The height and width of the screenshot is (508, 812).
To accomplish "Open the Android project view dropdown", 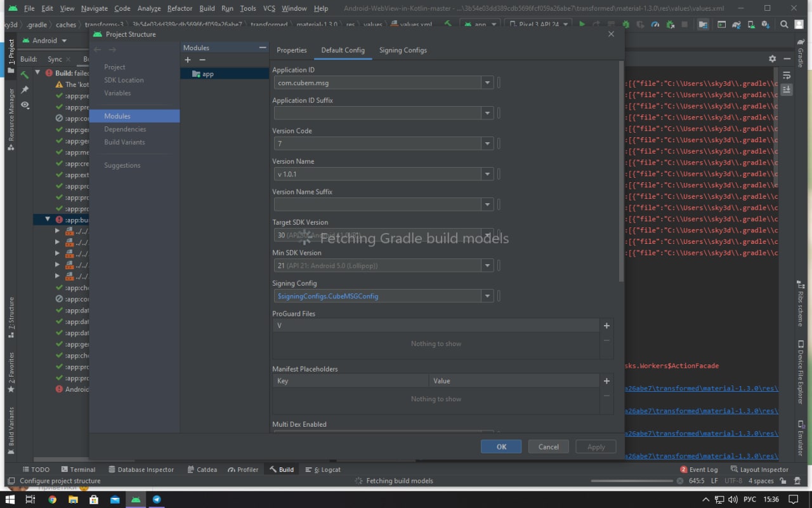I will pyautogui.click(x=44, y=40).
